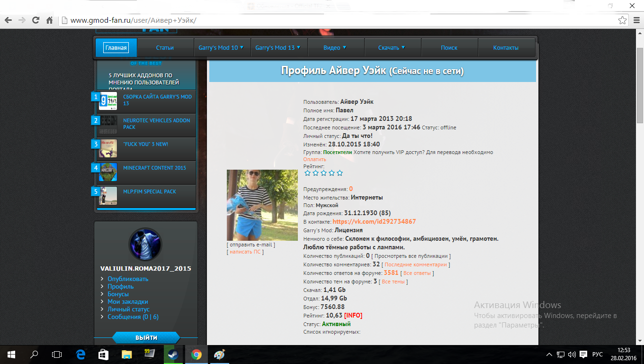Open the Windows Start menu
This screenshot has width=644, height=364.
(11, 354)
